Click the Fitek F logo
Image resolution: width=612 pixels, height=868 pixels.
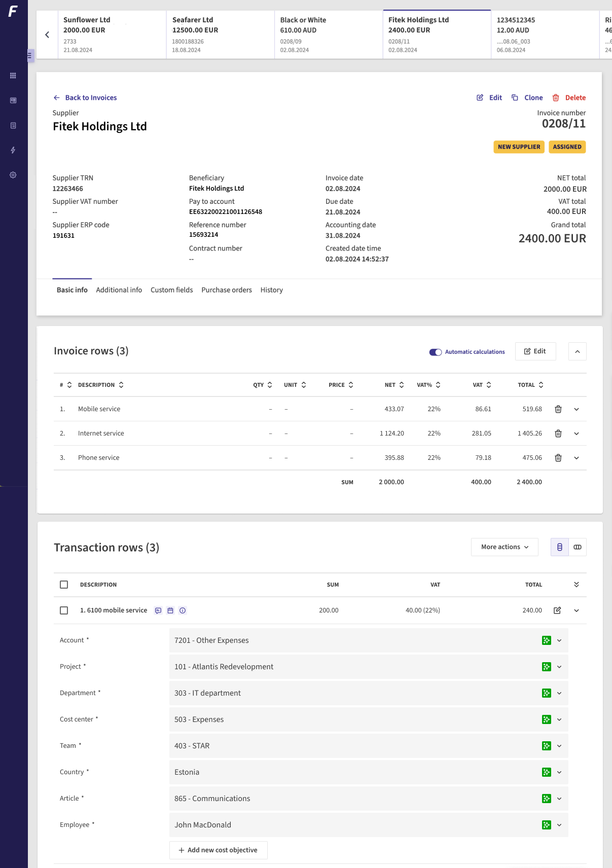pos(13,11)
